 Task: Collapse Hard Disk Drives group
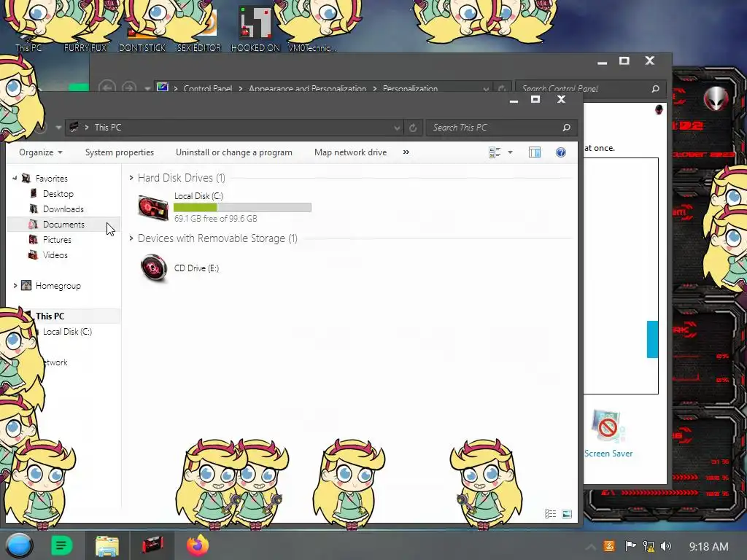131,178
